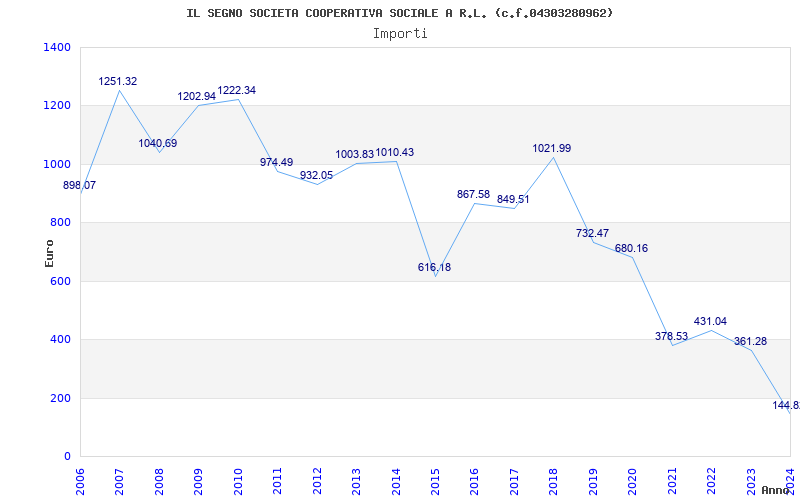
Task: Click the Anno axis label
Action: pyautogui.click(x=776, y=490)
